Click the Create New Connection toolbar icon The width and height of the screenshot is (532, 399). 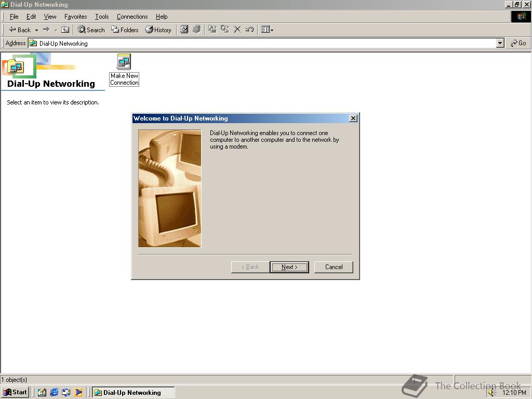[184, 30]
